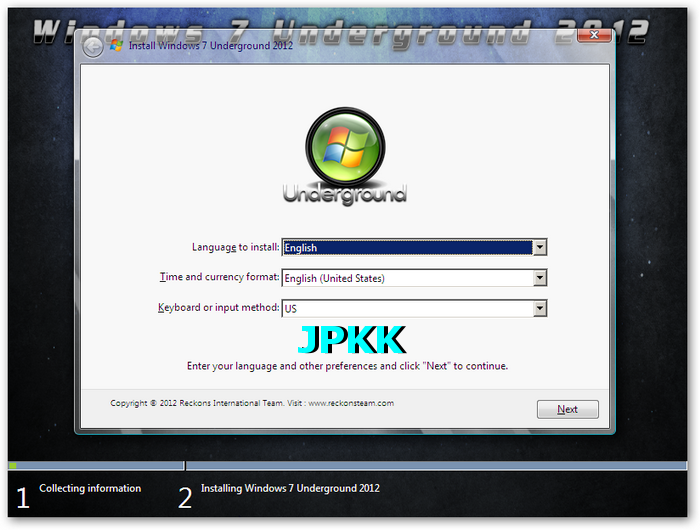
Task: Open the Language to install dropdown arrow
Action: tap(540, 247)
